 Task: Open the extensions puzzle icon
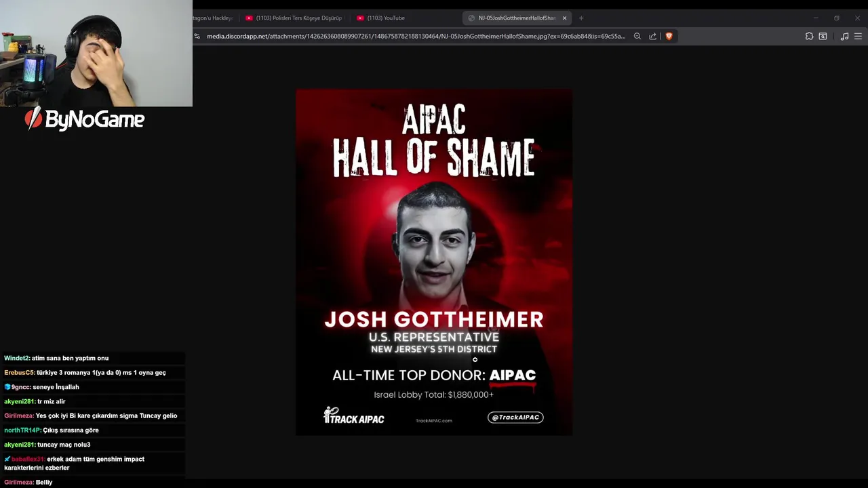[x=809, y=37]
